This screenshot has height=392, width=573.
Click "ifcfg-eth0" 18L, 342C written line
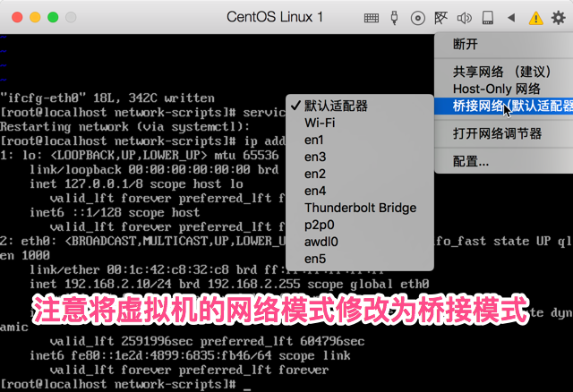click(x=107, y=98)
